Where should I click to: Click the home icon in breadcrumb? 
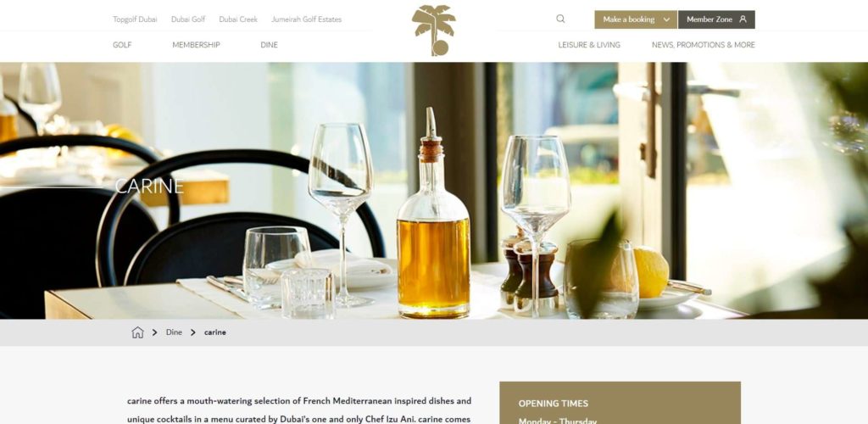[x=137, y=332]
